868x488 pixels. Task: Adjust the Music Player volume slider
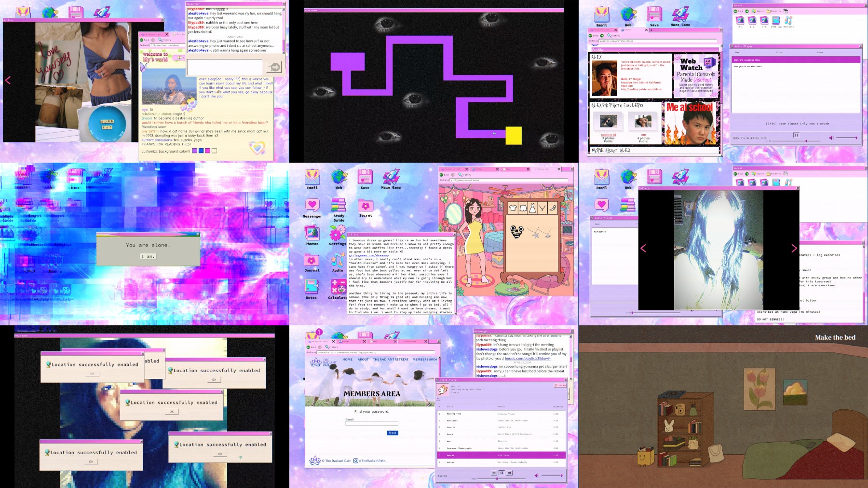pyautogui.click(x=552, y=475)
